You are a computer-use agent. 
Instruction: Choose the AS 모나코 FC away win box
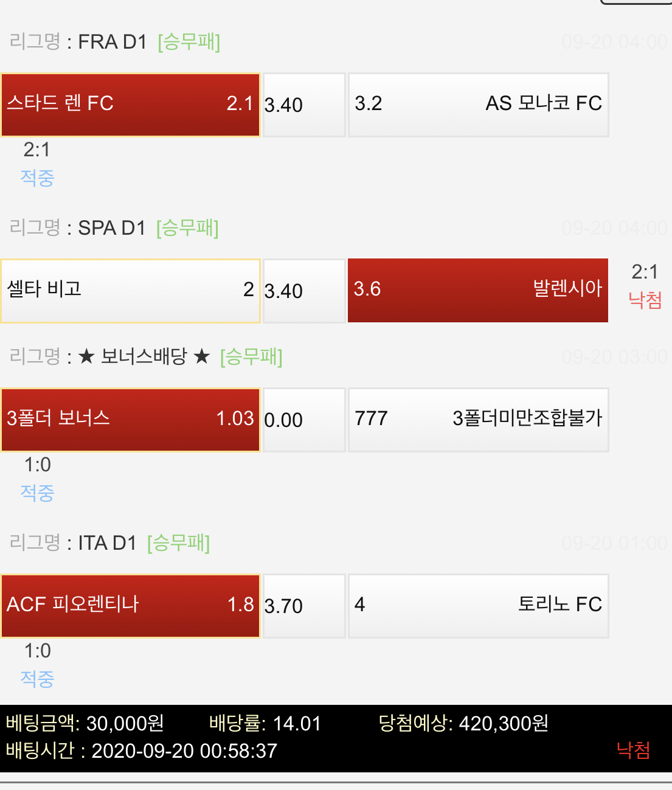(478, 105)
